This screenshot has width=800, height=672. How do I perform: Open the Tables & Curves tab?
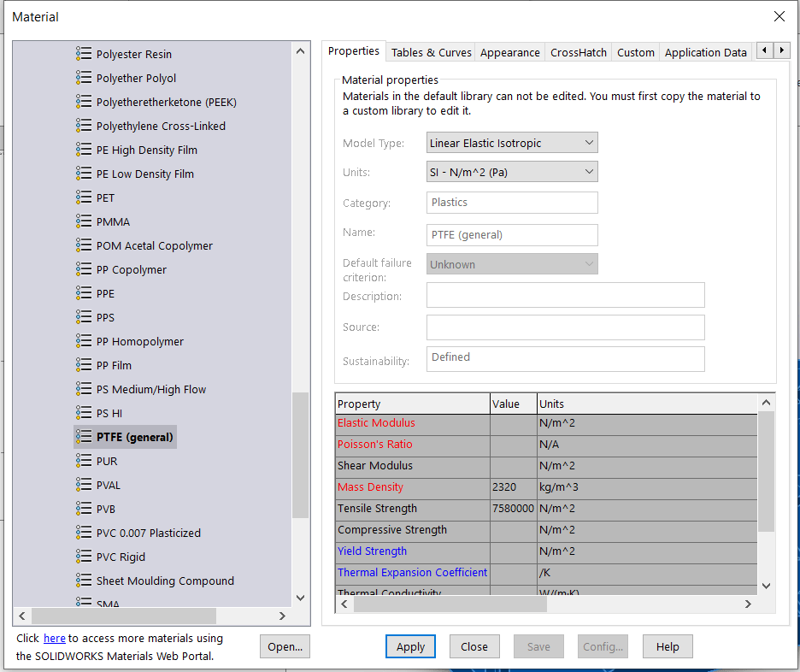(x=430, y=51)
